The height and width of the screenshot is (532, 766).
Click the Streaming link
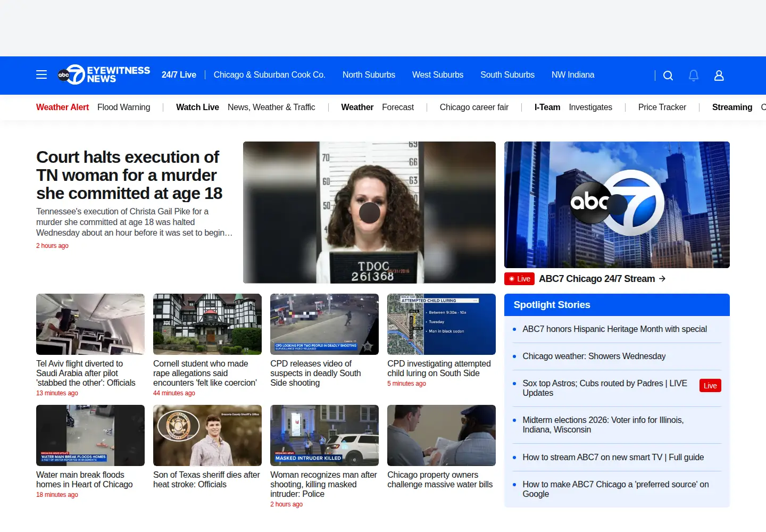click(732, 107)
